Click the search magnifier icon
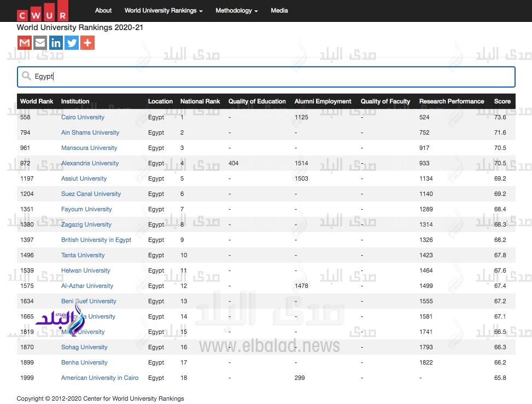This screenshot has height=404, width=532. pos(26,76)
